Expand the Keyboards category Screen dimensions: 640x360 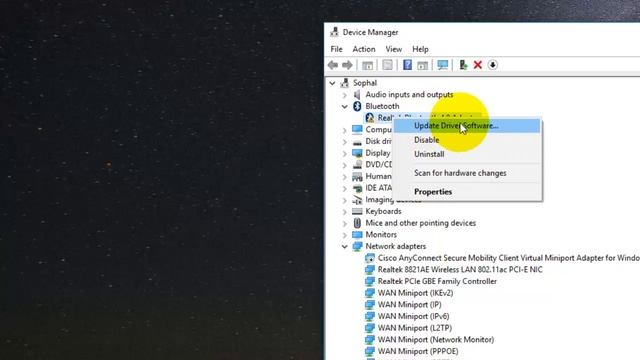(x=344, y=212)
